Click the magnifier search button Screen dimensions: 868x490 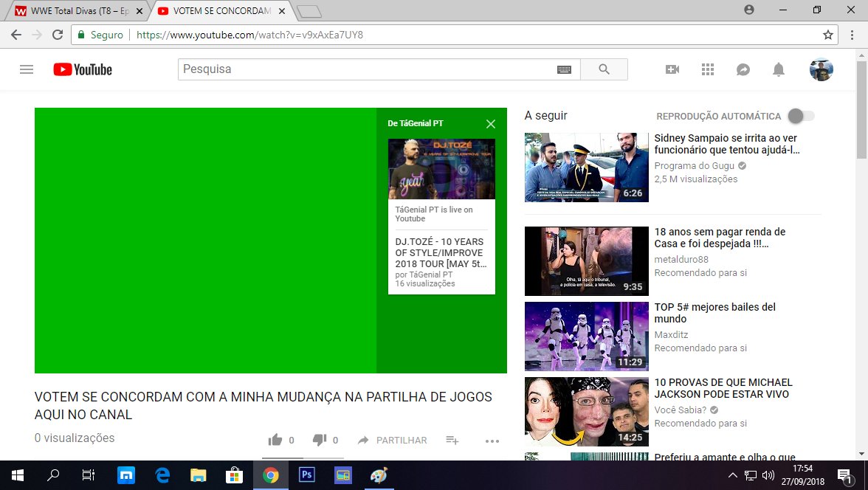click(604, 69)
